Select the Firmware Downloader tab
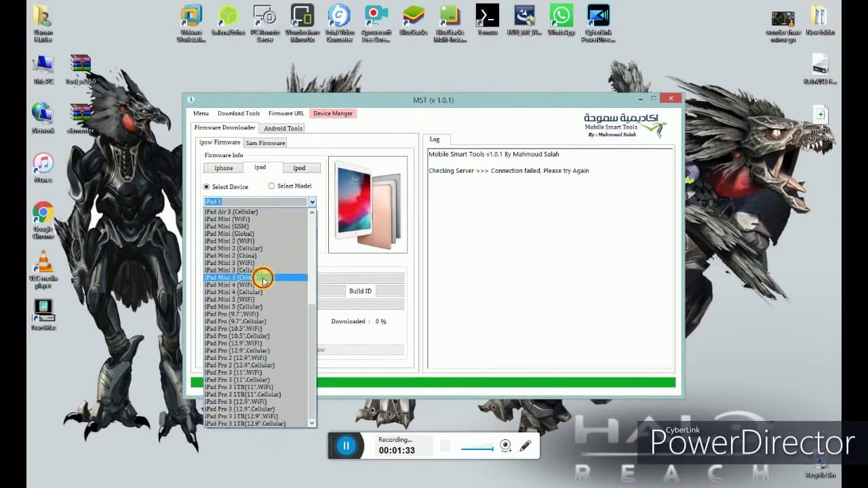The height and width of the screenshot is (488, 868). coord(224,127)
